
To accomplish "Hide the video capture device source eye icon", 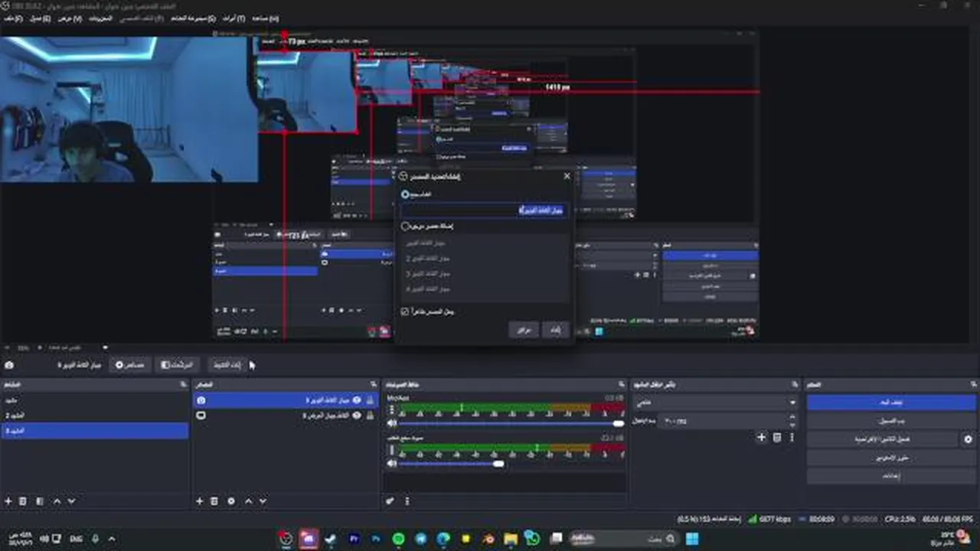I will coord(357,400).
